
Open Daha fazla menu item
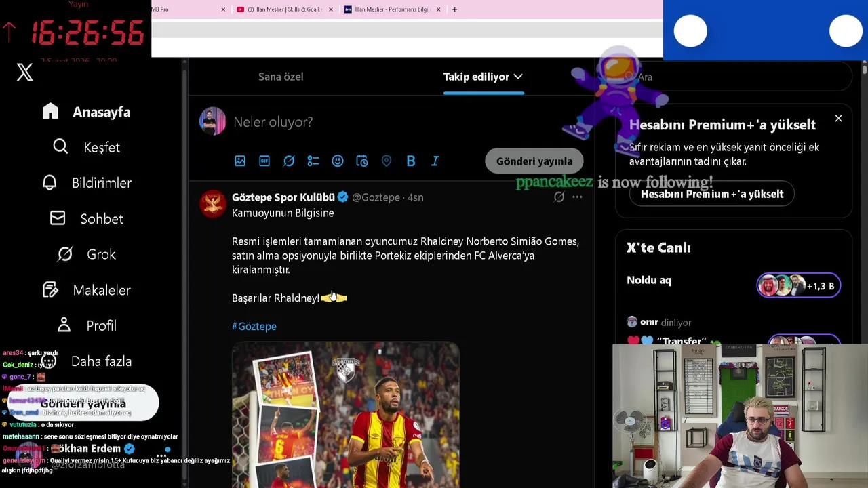coord(86,361)
